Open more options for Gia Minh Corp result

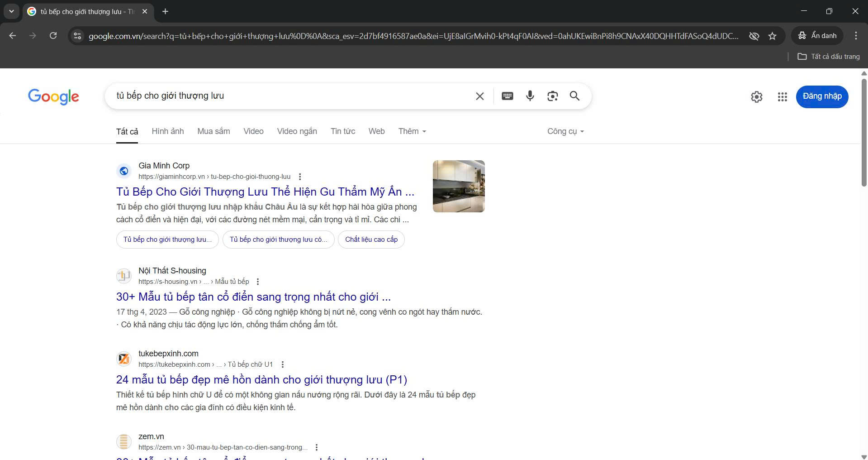point(299,177)
